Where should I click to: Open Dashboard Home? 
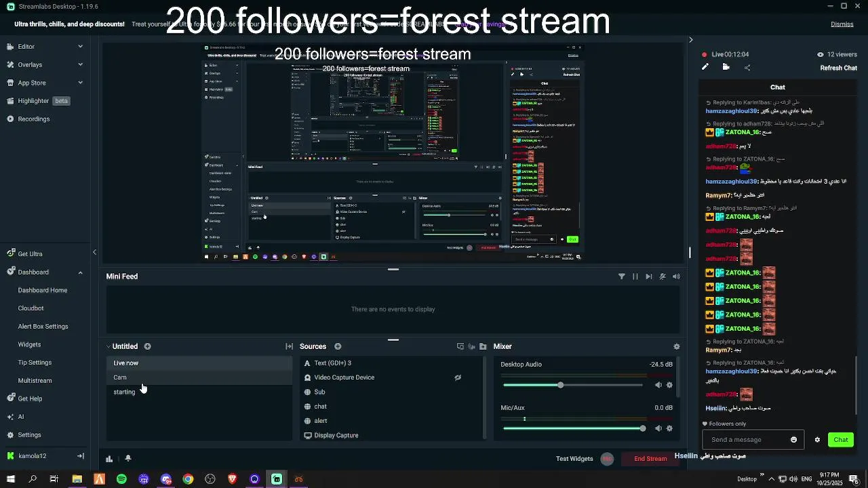(43, 290)
